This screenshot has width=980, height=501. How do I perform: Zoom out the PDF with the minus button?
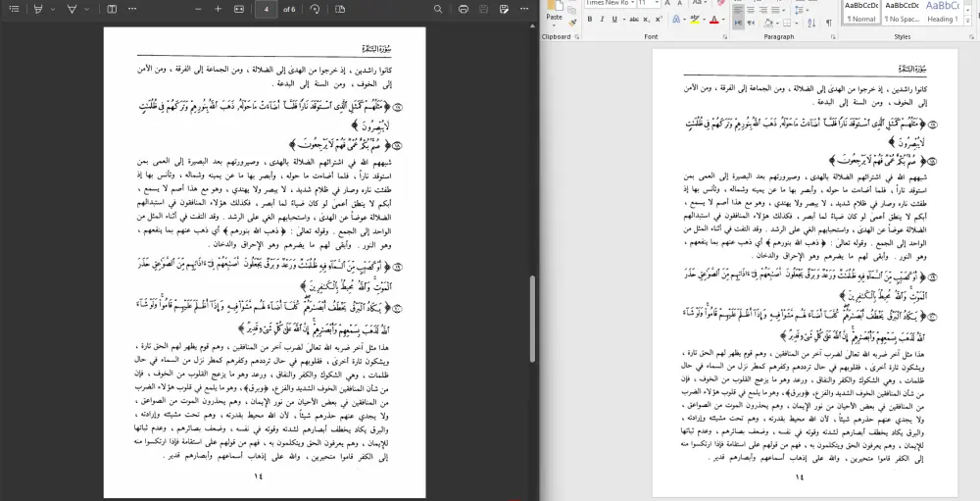click(x=198, y=10)
